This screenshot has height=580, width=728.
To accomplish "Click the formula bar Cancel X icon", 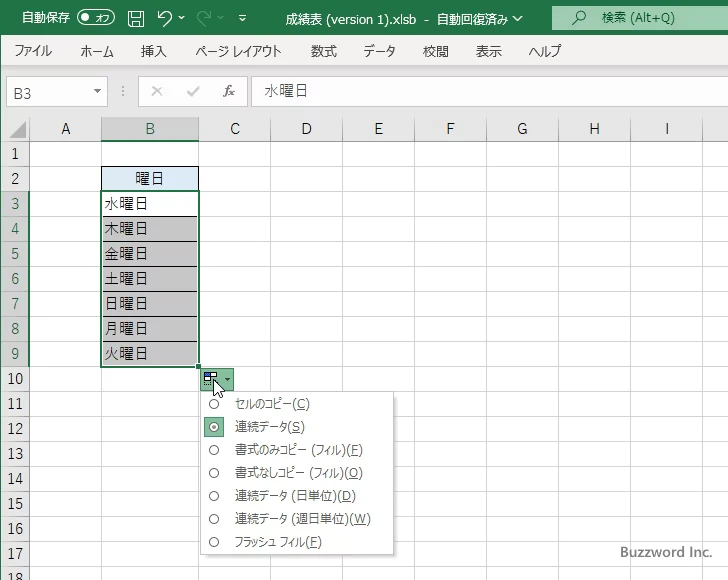I will [x=157, y=91].
